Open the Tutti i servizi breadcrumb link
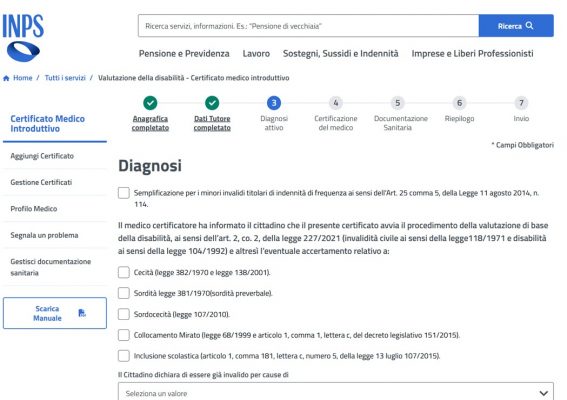567x400 pixels. tap(65, 78)
